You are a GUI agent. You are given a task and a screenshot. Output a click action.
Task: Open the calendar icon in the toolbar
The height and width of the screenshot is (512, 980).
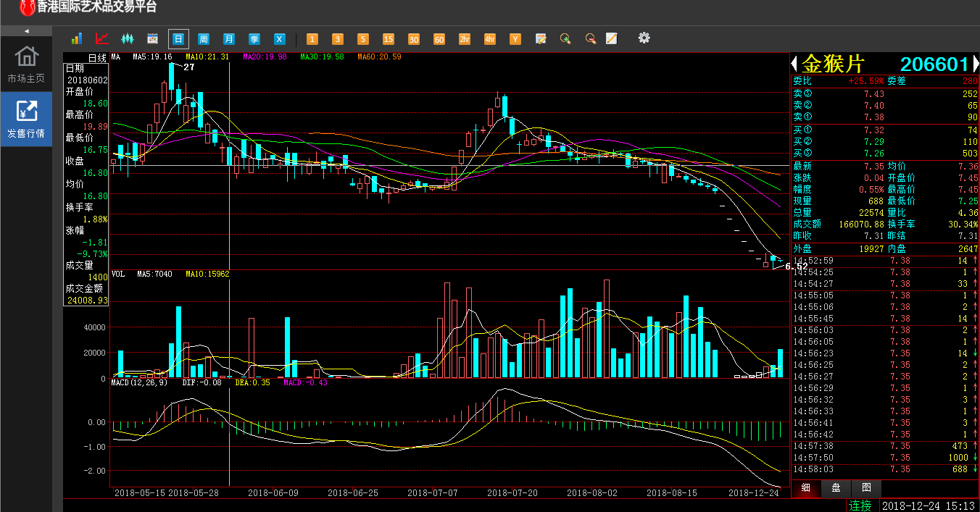152,38
